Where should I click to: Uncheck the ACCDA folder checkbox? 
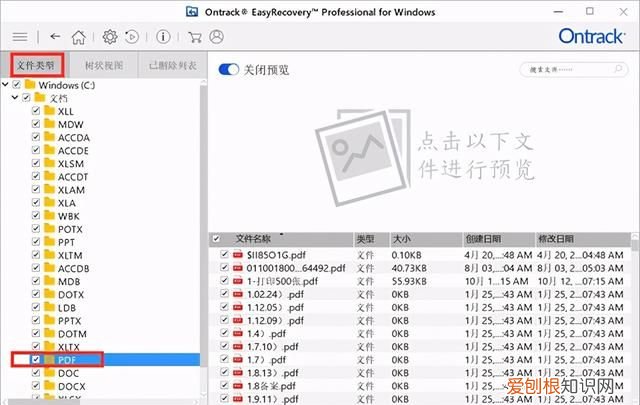(x=36, y=137)
